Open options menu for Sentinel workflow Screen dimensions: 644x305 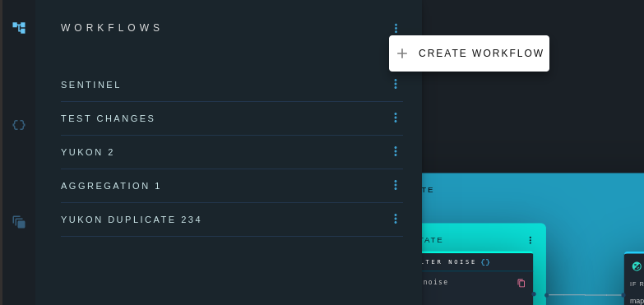pyautogui.click(x=396, y=84)
